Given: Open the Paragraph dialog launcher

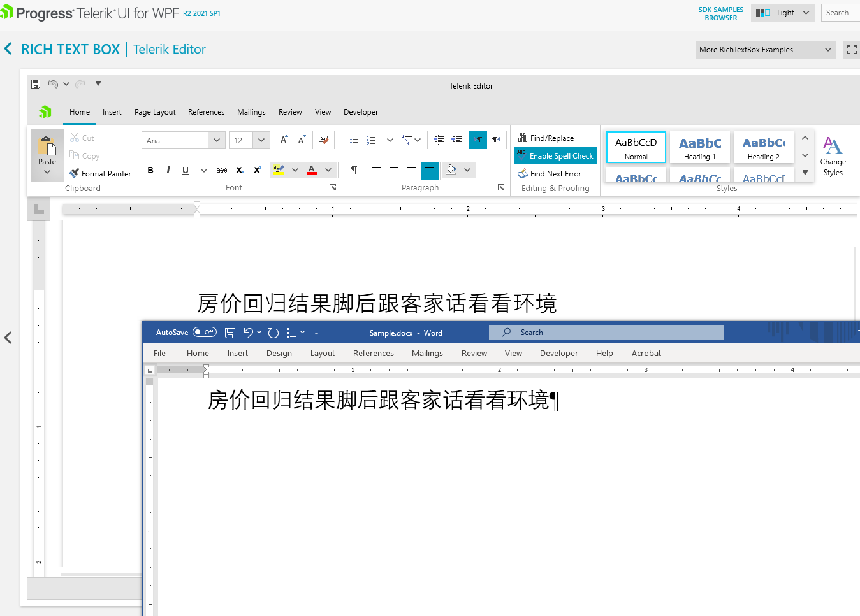Looking at the screenshot, I should tap(501, 187).
